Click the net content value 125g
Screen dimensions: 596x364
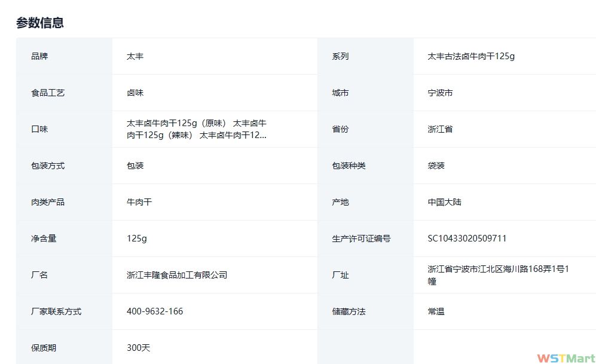coord(137,238)
